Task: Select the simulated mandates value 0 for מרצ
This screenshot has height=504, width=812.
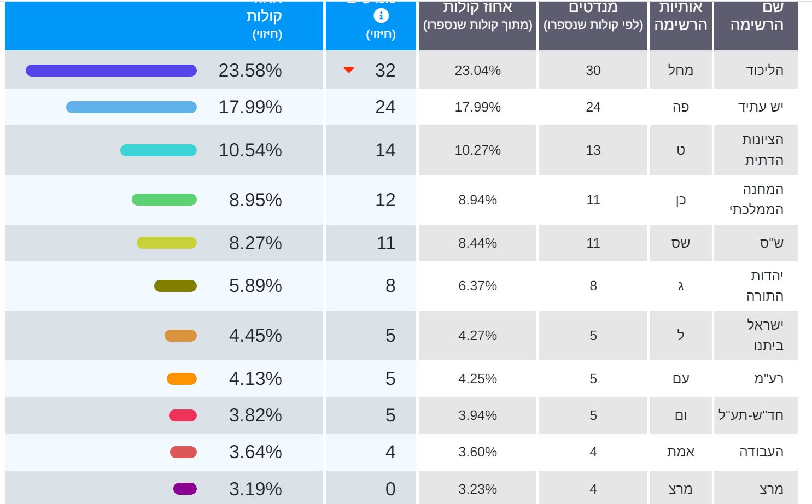Action: [390, 489]
